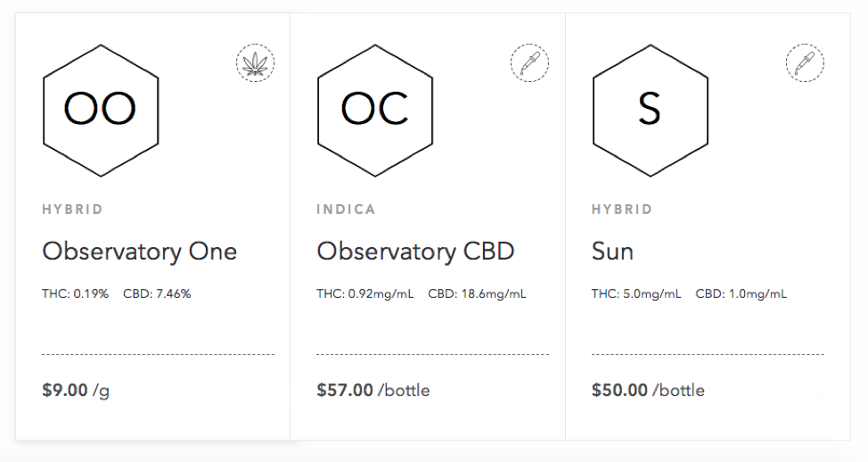Viewport: 868px width, 462px height.
Task: Open the Observatory CBD product title
Action: (415, 252)
